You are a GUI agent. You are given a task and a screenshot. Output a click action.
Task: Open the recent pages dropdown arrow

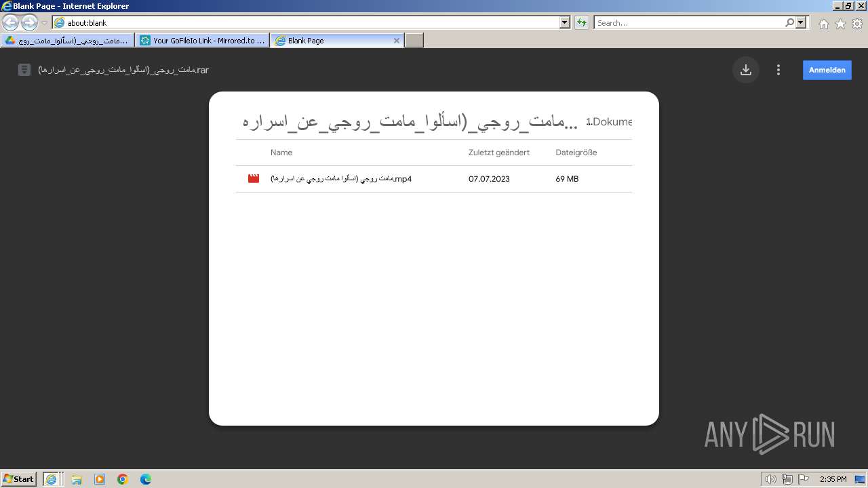[x=44, y=22]
